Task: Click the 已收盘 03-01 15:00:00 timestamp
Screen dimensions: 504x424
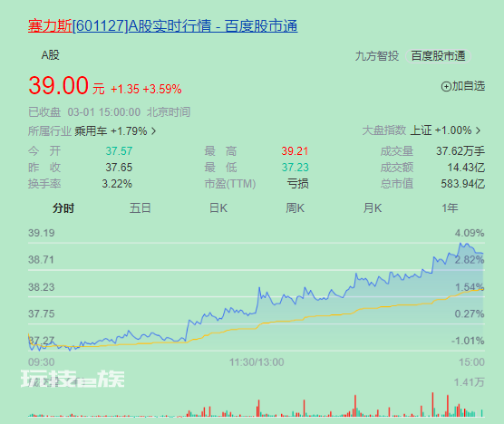Action: [110, 112]
